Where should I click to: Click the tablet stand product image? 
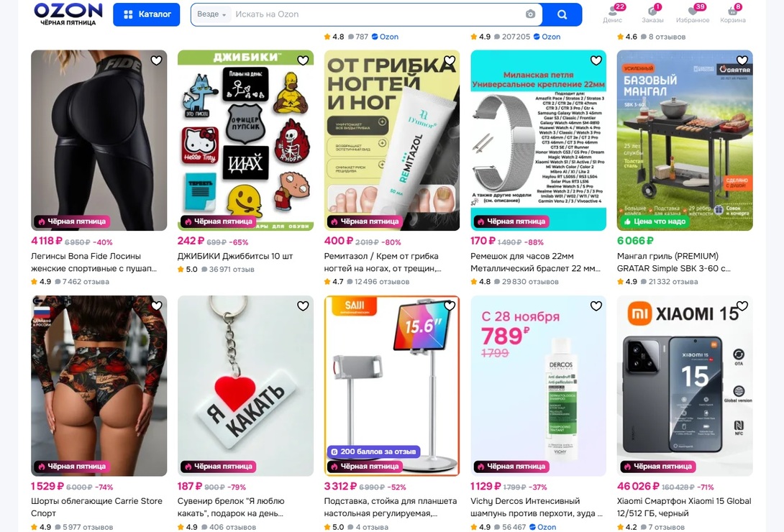click(391, 385)
